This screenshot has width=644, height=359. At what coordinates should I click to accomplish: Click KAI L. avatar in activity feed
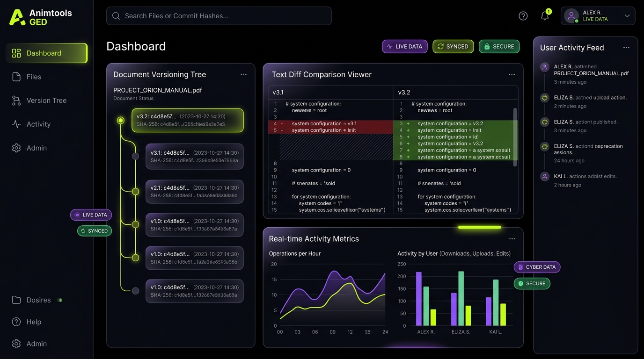[x=545, y=177]
